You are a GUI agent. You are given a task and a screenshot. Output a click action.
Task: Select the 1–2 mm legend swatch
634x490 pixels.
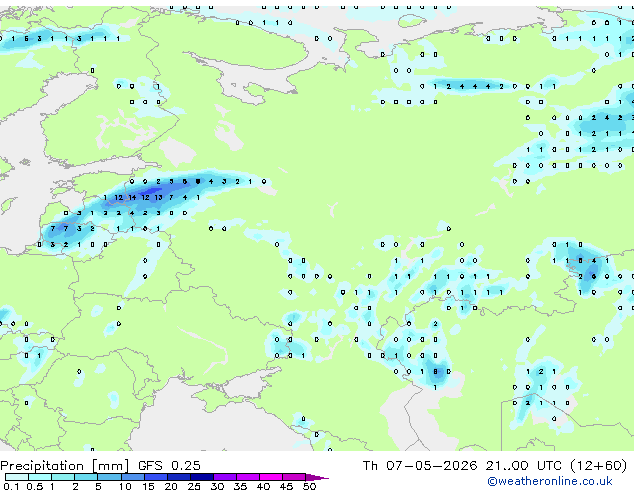tap(63, 477)
